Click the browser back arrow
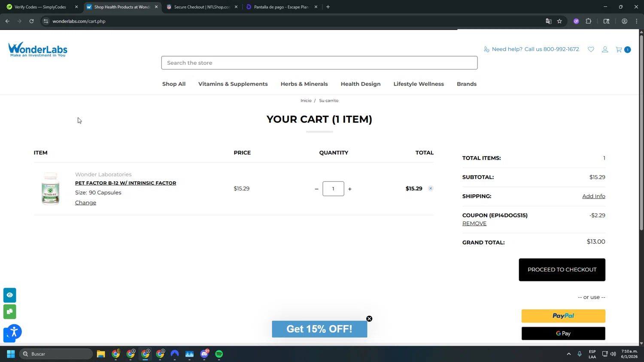This screenshot has width=644, height=362. click(7, 21)
